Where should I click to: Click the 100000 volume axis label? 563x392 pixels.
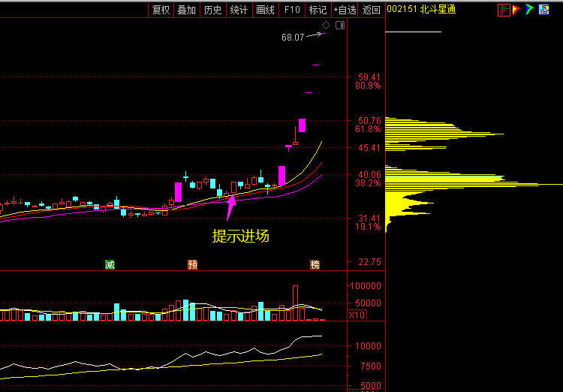point(366,286)
